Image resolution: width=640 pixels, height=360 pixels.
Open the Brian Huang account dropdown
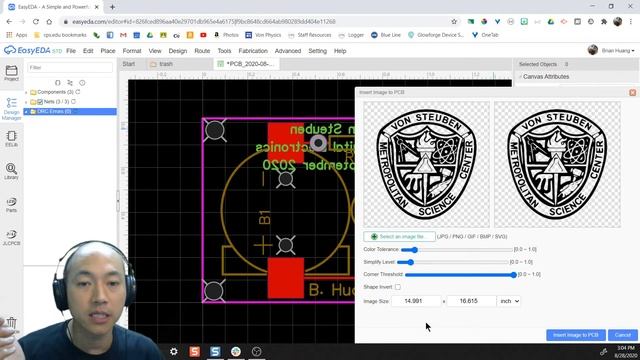point(618,51)
